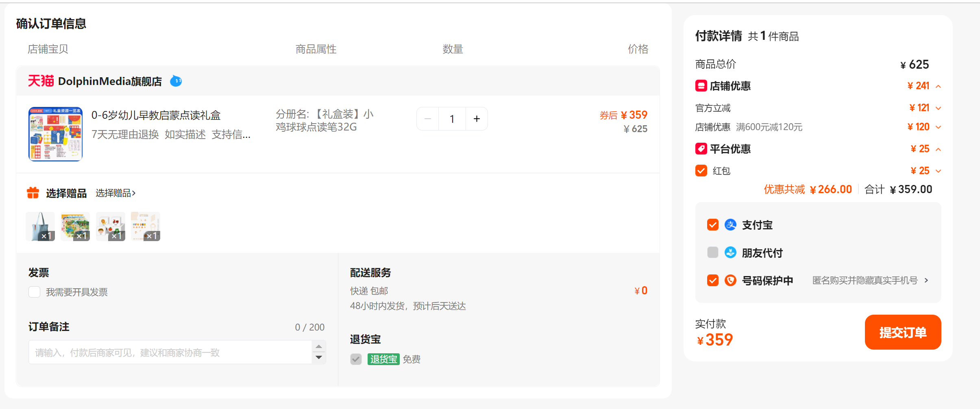Click the Alipay logo icon
980x409 pixels.
730,225
